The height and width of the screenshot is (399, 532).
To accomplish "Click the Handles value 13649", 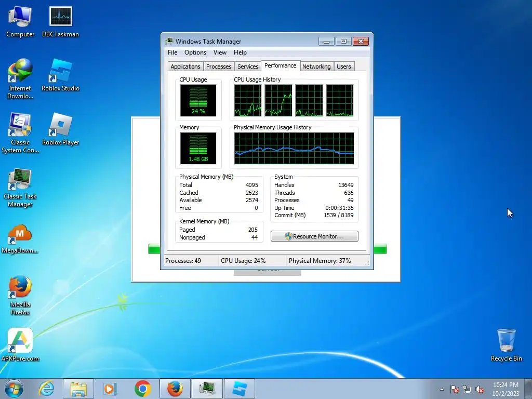I will [x=345, y=185].
